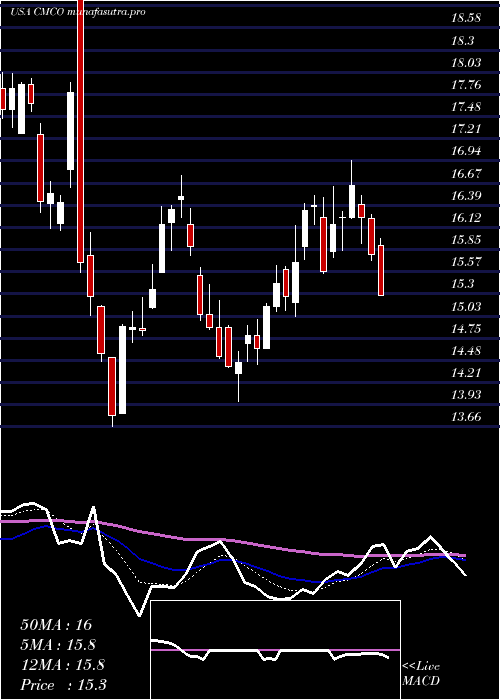Image resolution: width=500 pixels, height=700 pixels.
Task: Click the 18.03 price axis label
Action: [465, 62]
